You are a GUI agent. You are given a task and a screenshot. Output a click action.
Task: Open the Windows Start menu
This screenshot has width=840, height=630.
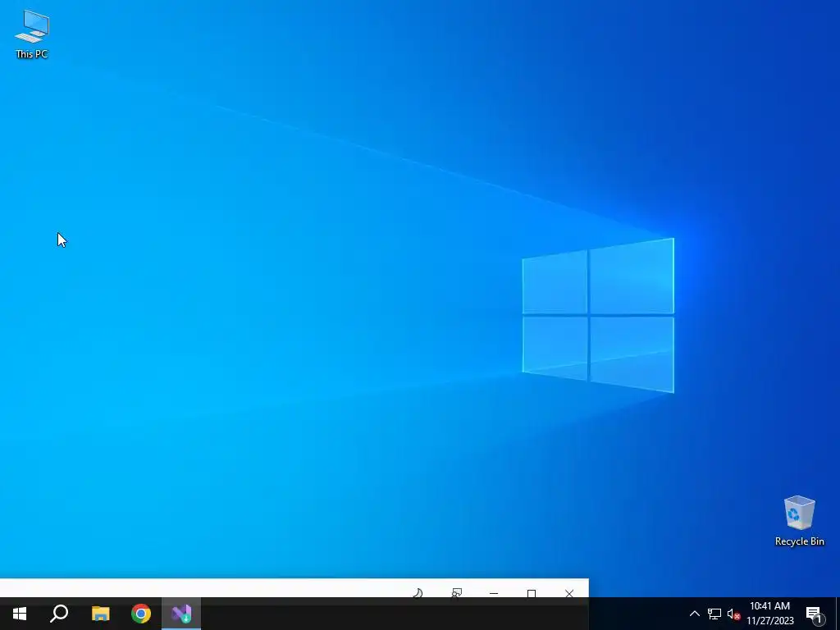pyautogui.click(x=20, y=614)
